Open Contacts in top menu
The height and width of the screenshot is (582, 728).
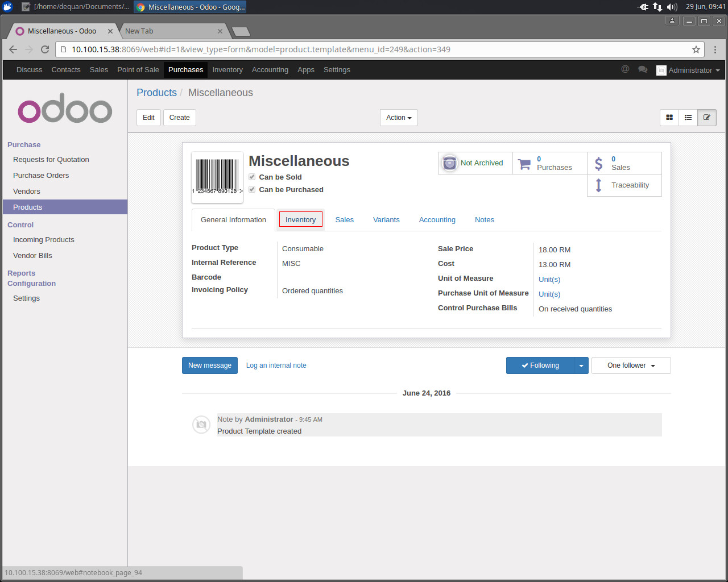[66, 70]
